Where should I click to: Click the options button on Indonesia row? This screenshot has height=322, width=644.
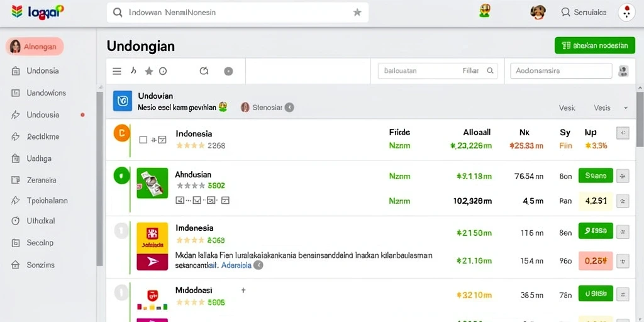[623, 133]
